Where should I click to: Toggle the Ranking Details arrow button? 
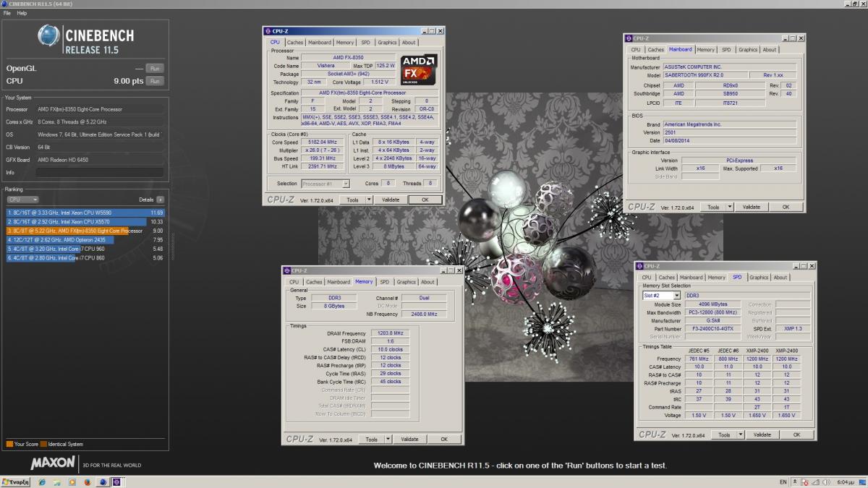160,200
